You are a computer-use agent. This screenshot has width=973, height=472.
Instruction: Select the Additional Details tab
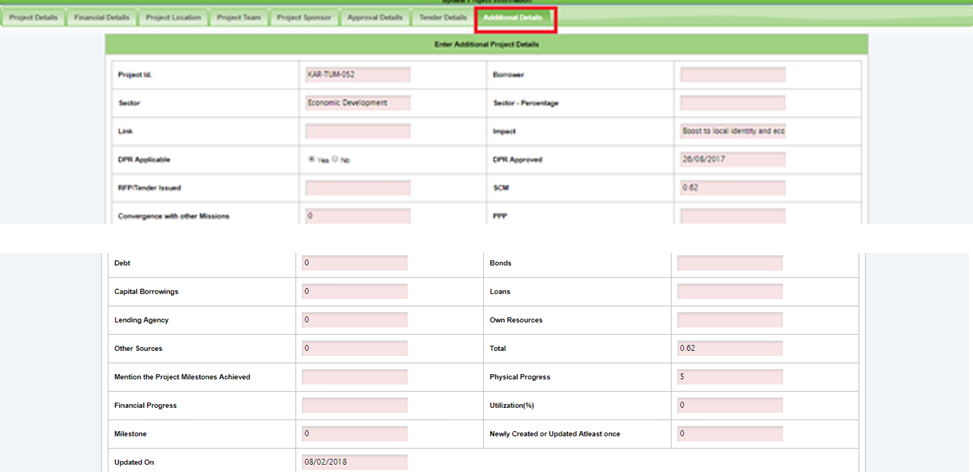click(x=514, y=18)
